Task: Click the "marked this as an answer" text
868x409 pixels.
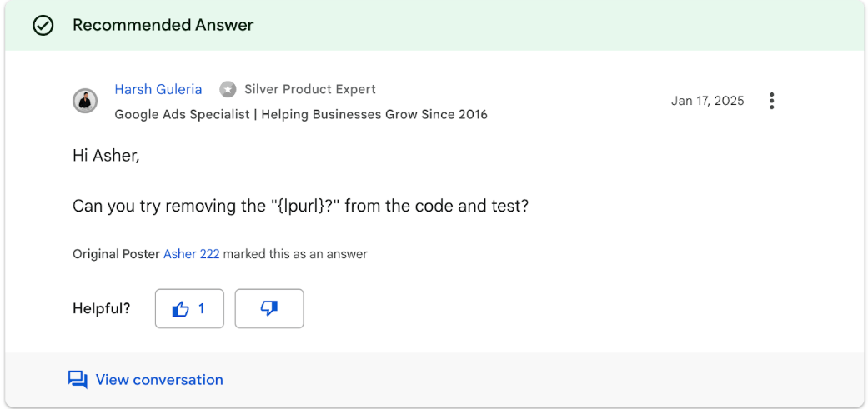Action: pyautogui.click(x=295, y=254)
